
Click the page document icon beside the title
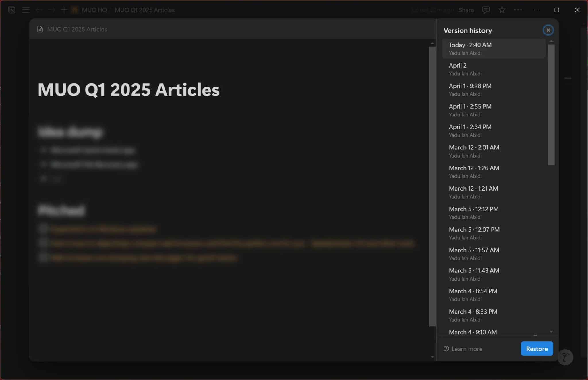pyautogui.click(x=40, y=29)
